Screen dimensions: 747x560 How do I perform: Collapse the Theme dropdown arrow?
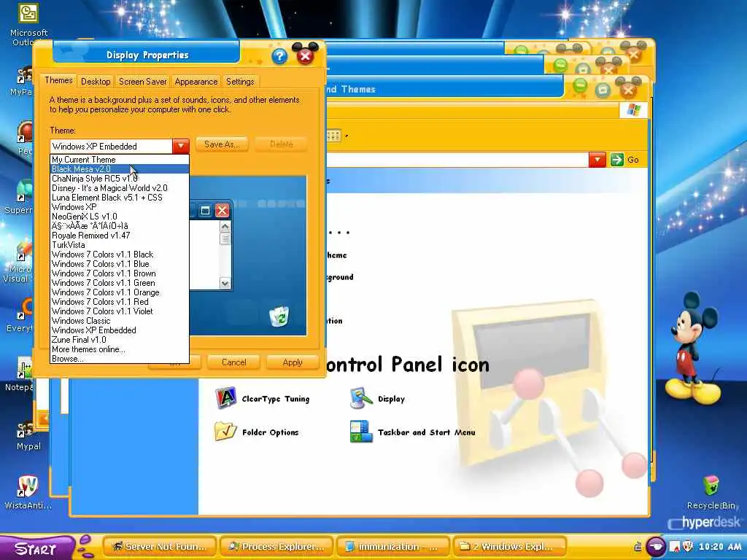pos(181,146)
